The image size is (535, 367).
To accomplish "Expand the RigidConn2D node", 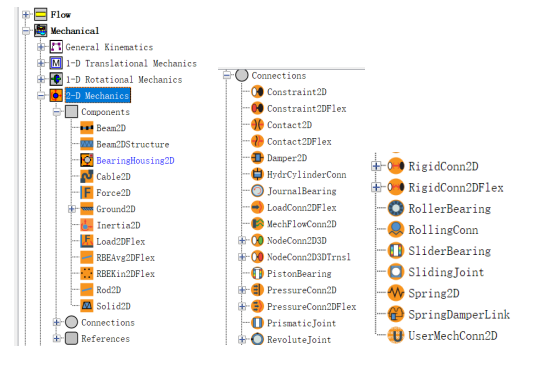I will [376, 166].
